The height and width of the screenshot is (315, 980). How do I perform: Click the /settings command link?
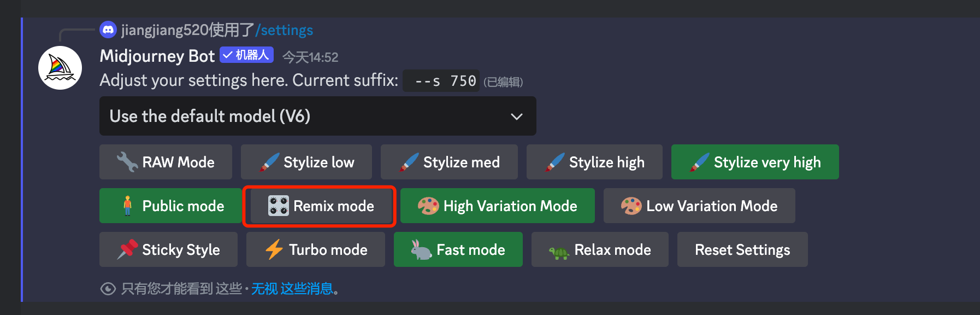[284, 30]
